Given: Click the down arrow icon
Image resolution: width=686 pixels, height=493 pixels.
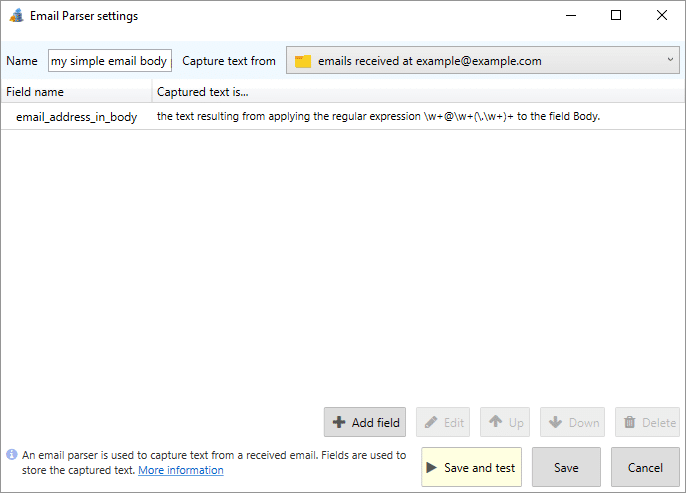Looking at the screenshot, I should (555, 422).
